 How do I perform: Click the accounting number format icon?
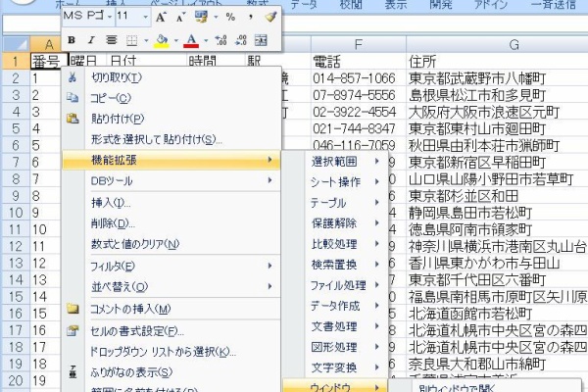[201, 17]
